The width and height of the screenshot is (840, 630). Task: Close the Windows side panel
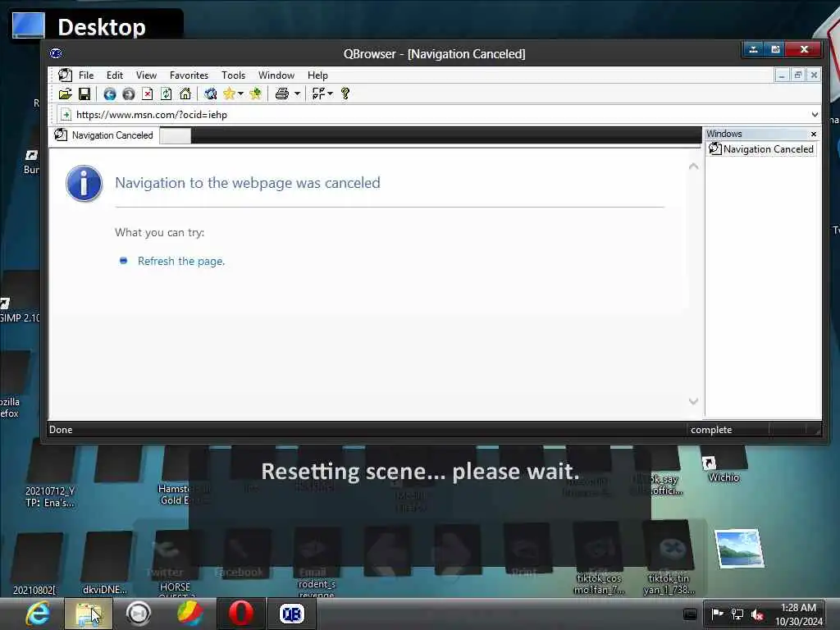pyautogui.click(x=813, y=134)
